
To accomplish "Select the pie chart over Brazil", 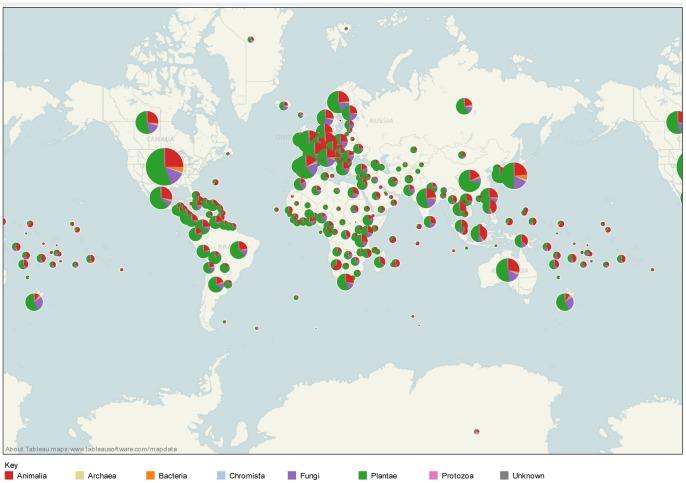I will (238, 250).
